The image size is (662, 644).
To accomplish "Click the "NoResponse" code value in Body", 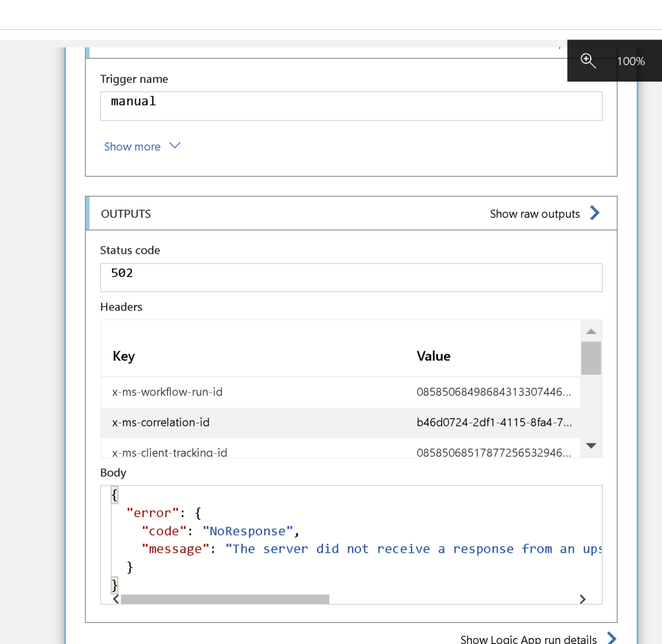I will pos(248,531).
